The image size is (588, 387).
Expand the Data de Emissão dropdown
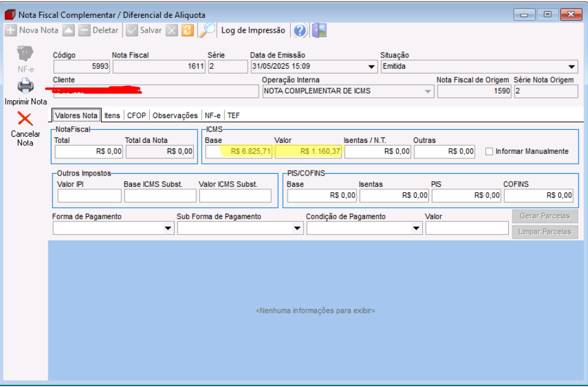click(x=371, y=67)
